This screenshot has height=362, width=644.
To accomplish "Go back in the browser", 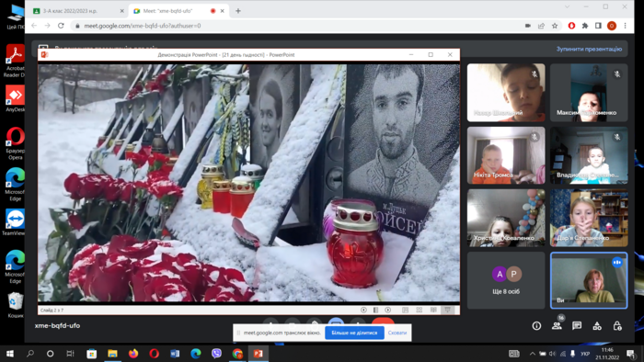I will 34,26.
